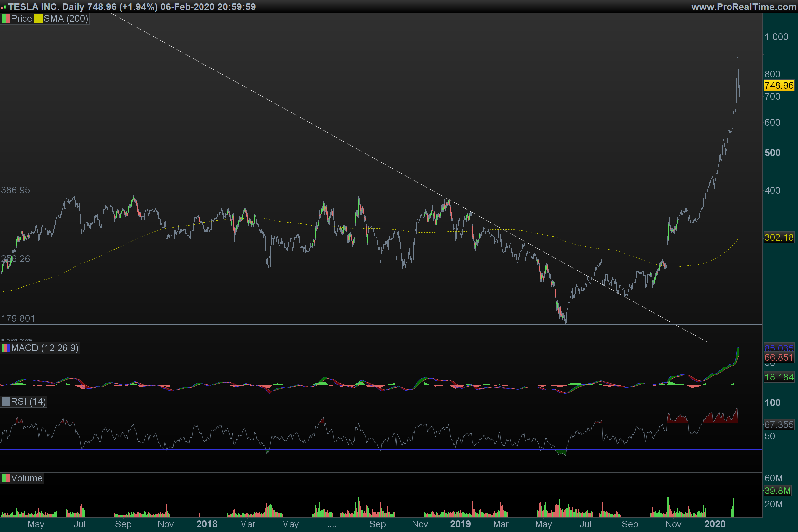Click the candlestick icon beside TESLA INC. title
798x532 pixels.
click(3, 7)
